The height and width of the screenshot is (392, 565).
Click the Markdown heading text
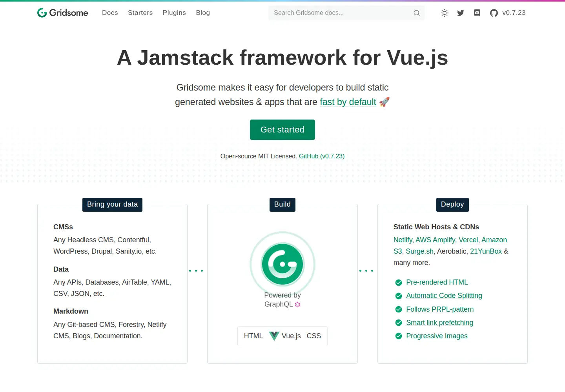tap(71, 311)
